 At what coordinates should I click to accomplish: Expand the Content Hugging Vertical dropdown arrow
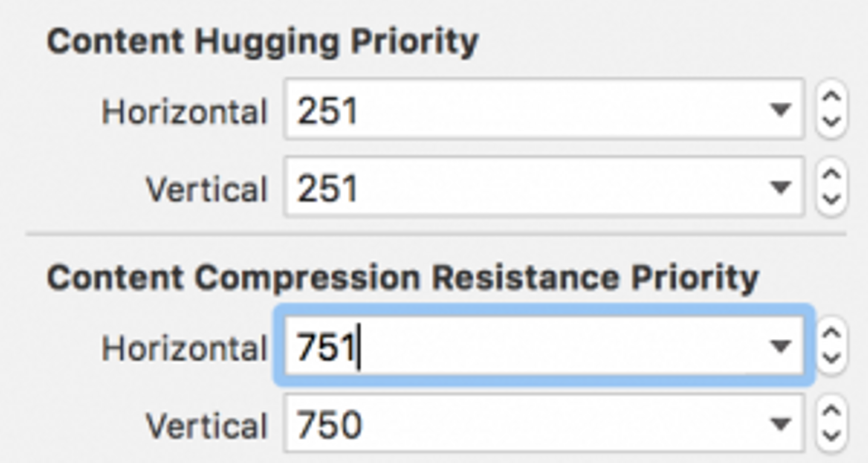[x=781, y=187]
